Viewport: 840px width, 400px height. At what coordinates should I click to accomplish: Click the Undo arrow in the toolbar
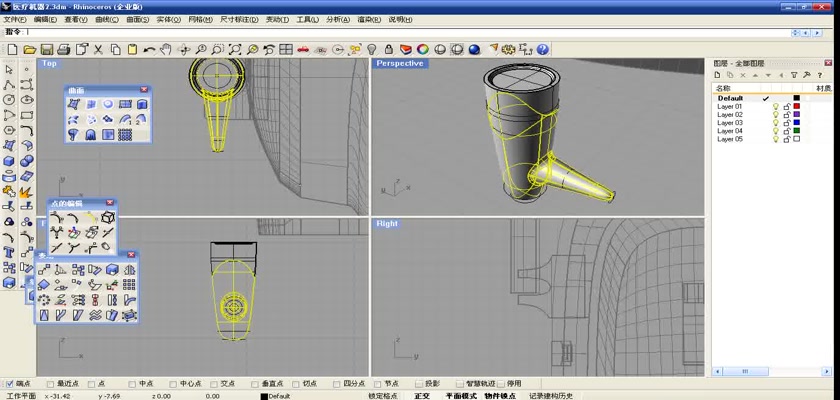point(150,49)
